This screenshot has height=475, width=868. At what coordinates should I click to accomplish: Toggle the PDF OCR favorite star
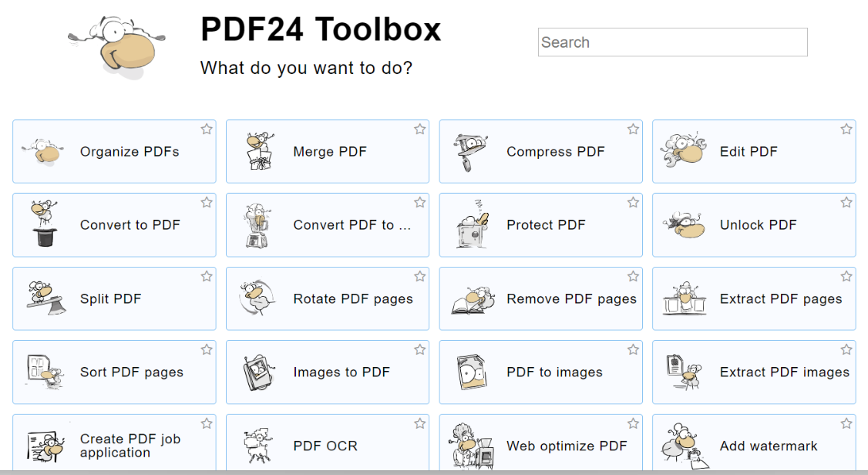click(419, 423)
